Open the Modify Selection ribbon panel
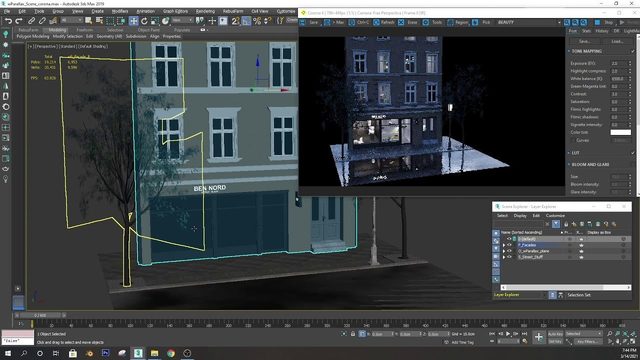Viewport: 640px width, 360px height. pos(68,36)
